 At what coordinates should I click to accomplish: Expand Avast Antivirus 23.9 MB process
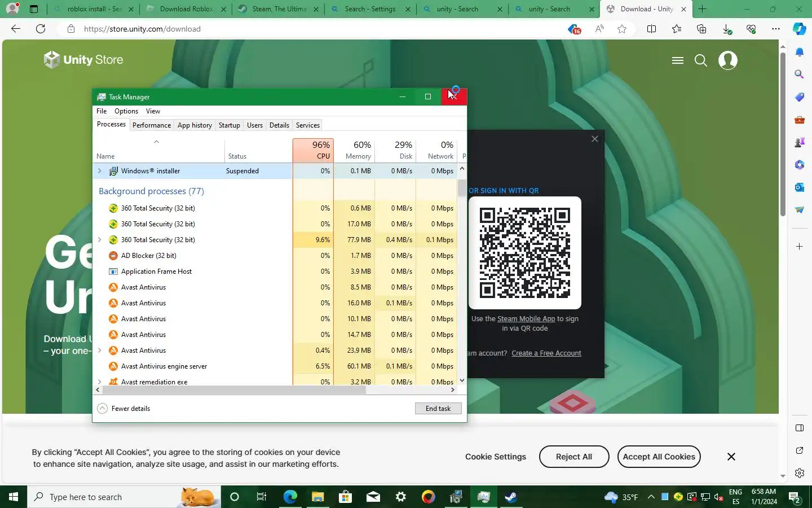[100, 351]
